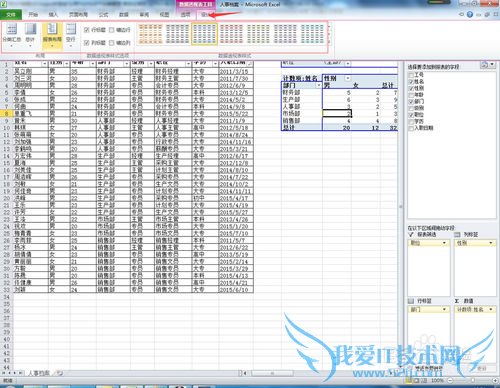Image resolution: width=500 pixels, height=388 pixels.
Task: Open 部门 dropdown in row labels area
Action: (x=444, y=310)
